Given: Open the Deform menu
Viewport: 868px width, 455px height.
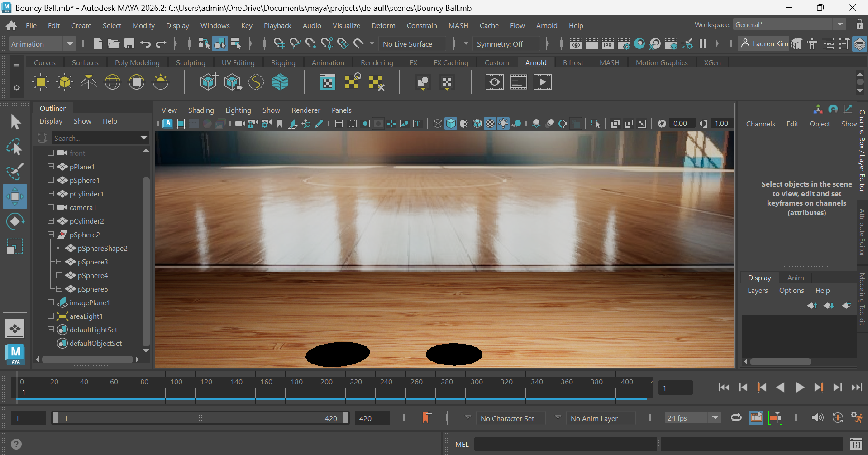Looking at the screenshot, I should click(383, 25).
